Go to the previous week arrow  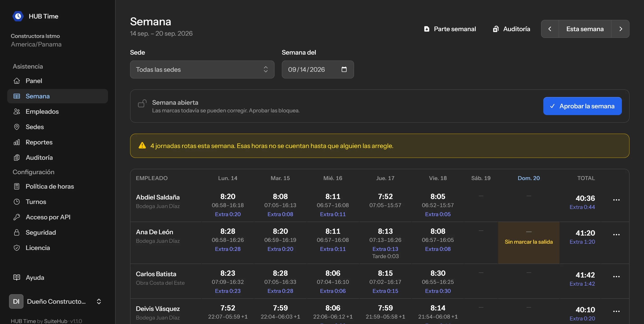pyautogui.click(x=550, y=29)
